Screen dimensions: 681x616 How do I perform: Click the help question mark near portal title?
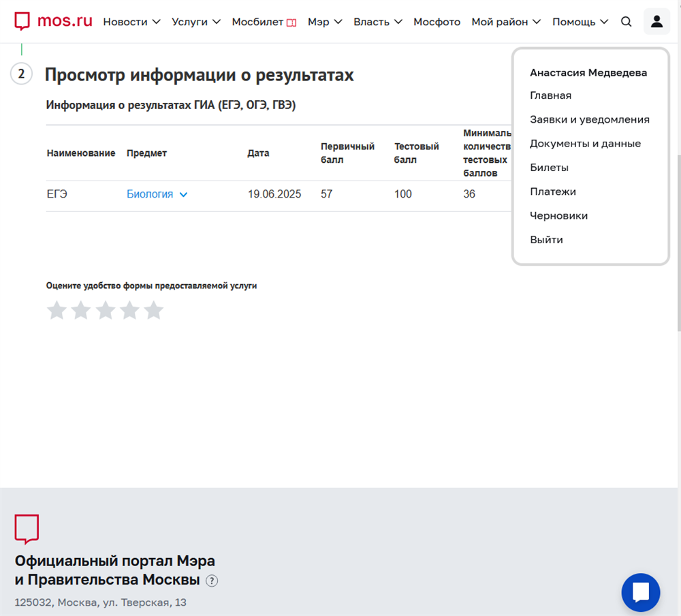[x=212, y=581]
